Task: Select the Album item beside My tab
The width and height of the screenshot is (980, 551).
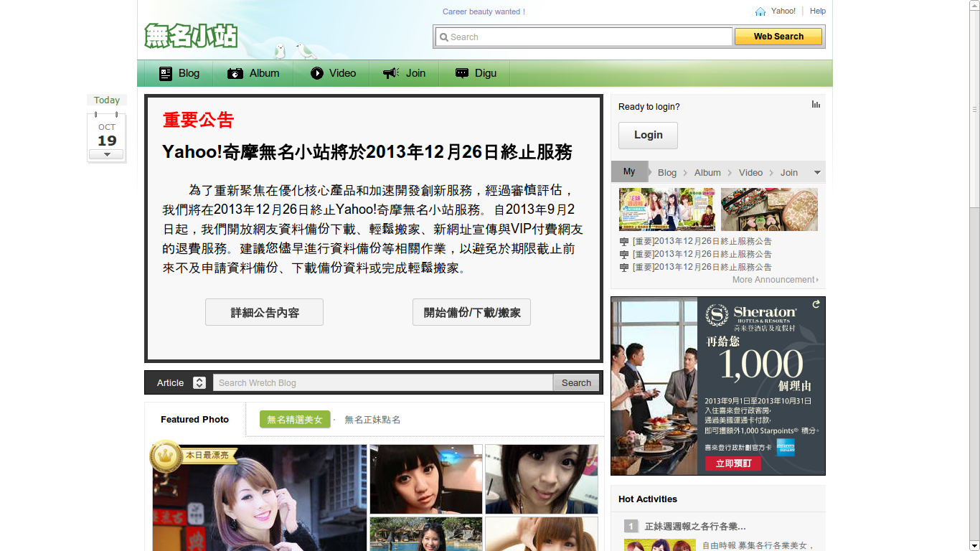Action: [x=707, y=173]
